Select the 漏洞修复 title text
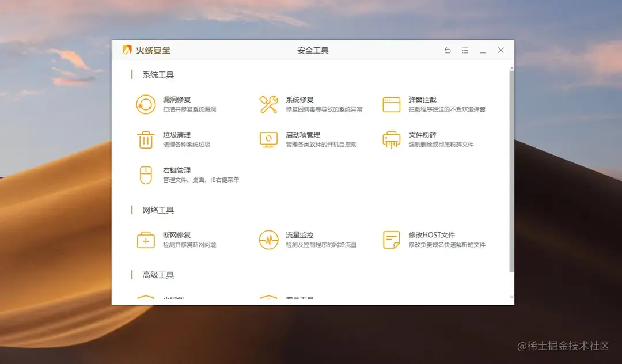The height and width of the screenshot is (364, 622). [177, 100]
